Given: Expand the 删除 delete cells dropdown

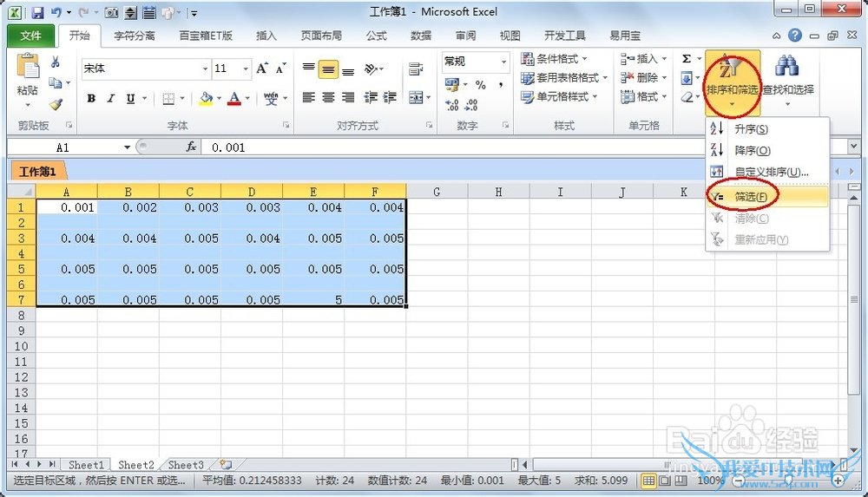Looking at the screenshot, I should point(664,78).
